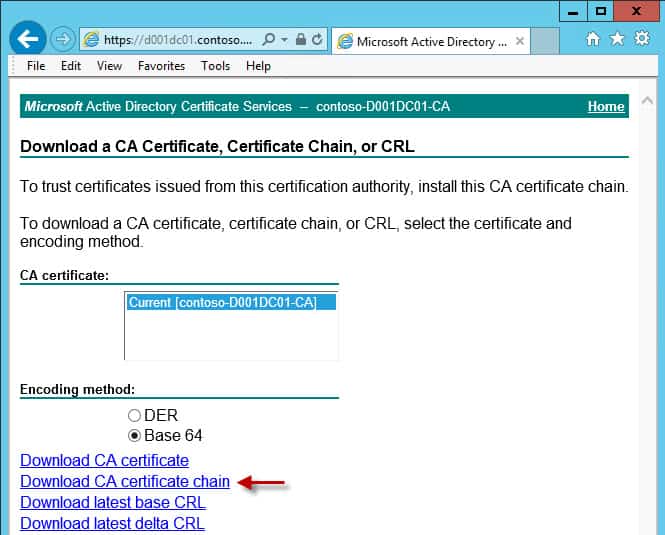Open the browser Home page icon
The height and width of the screenshot is (535, 665).
point(593,39)
